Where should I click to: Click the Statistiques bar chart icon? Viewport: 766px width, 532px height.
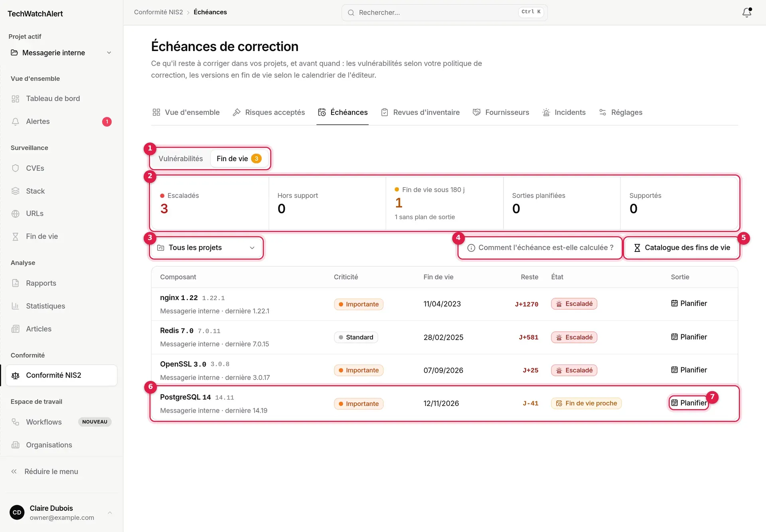coord(16,306)
